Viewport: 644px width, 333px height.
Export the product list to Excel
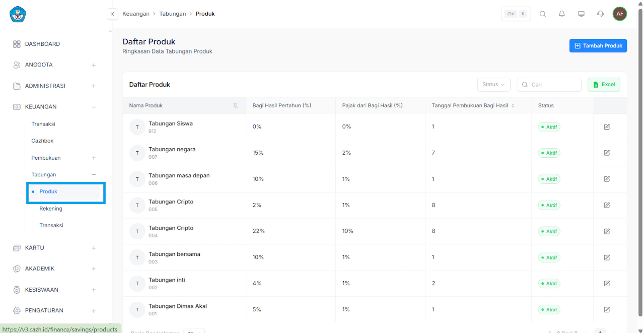(x=604, y=85)
